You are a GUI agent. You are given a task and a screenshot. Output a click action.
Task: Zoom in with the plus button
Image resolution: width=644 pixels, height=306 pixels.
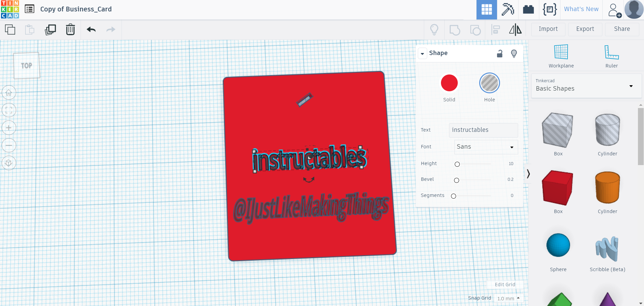(x=9, y=128)
